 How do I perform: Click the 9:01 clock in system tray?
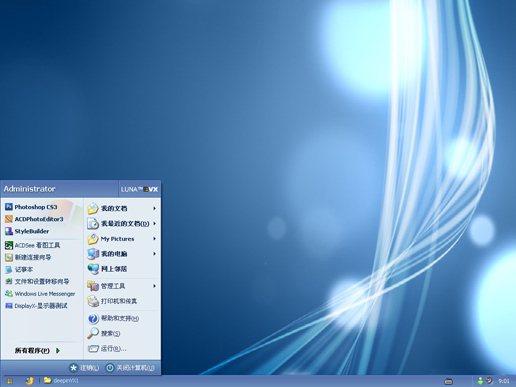tap(504, 381)
